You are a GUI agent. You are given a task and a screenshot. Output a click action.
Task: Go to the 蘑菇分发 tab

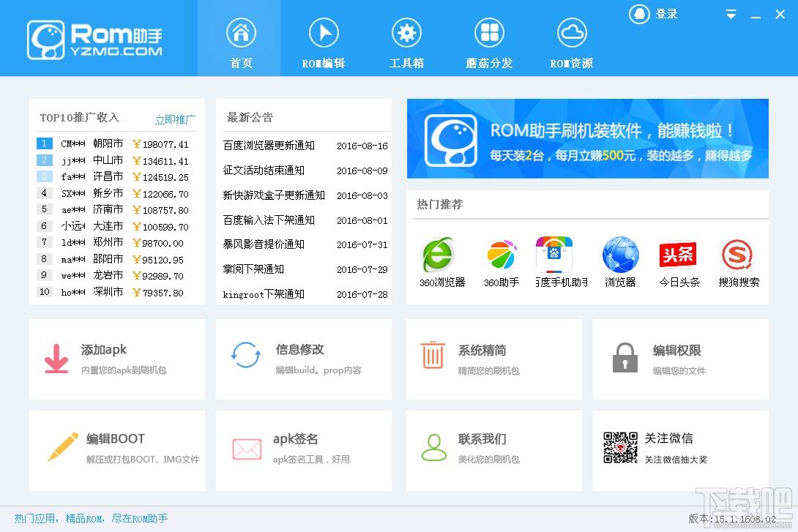pos(489,42)
